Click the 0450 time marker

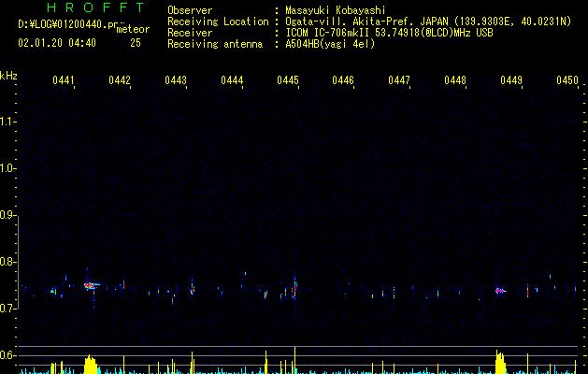567,80
